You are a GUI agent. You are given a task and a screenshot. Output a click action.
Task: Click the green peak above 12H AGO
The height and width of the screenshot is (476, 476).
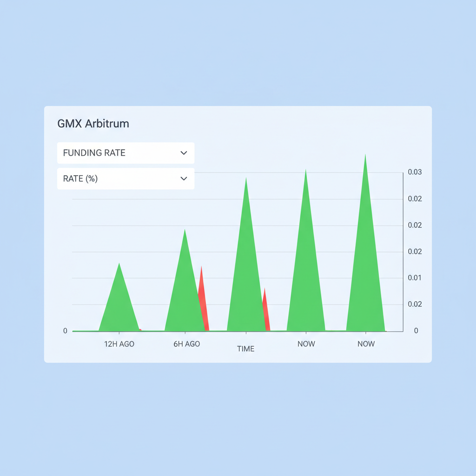(x=119, y=297)
